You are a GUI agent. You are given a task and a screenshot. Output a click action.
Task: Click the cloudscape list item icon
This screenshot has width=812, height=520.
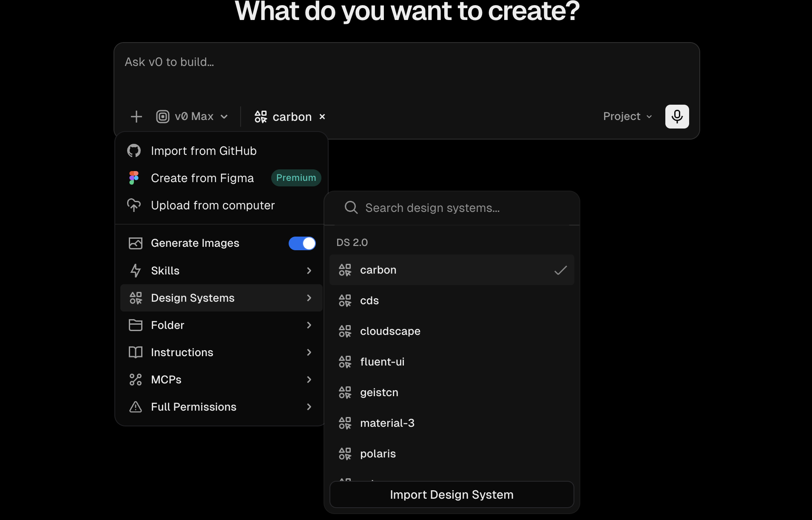click(x=345, y=331)
